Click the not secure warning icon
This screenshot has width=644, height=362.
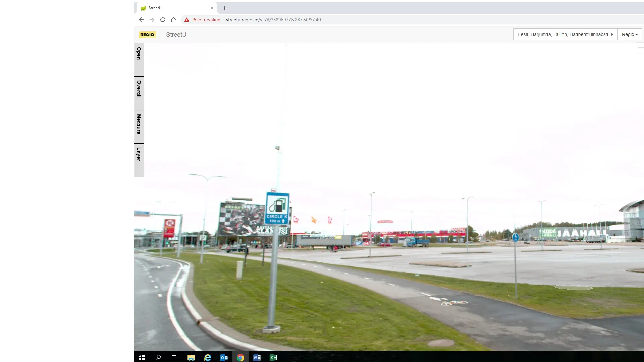point(187,20)
